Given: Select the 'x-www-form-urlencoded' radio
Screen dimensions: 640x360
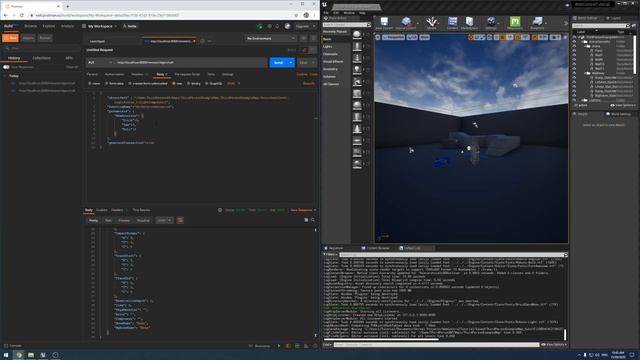Looking at the screenshot, I should click(130, 83).
